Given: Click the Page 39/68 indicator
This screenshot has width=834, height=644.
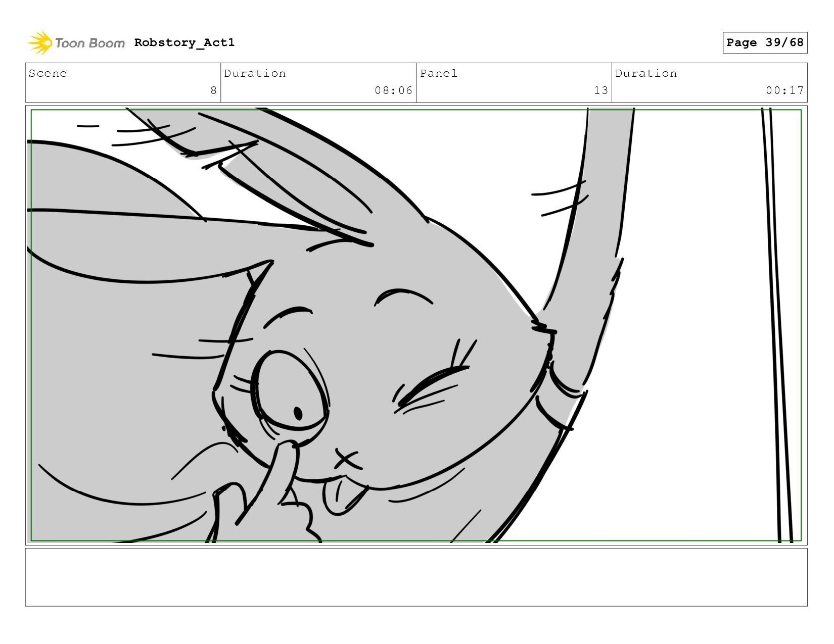Looking at the screenshot, I should point(765,42).
